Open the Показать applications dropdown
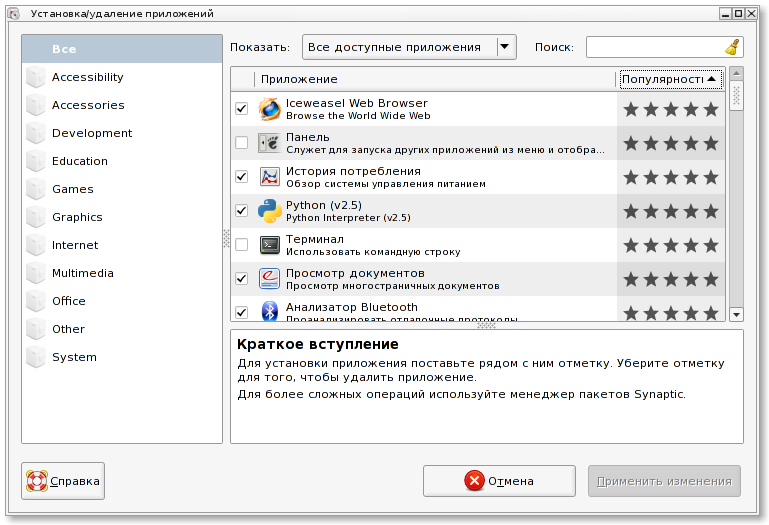 (409, 47)
